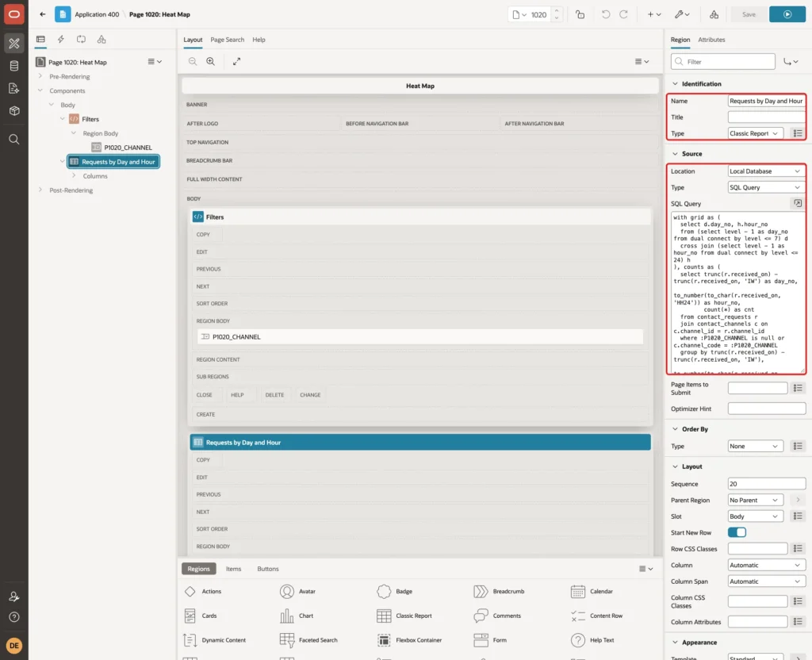Click the property Filter field
The height and width of the screenshot is (660, 812).
pyautogui.click(x=723, y=62)
